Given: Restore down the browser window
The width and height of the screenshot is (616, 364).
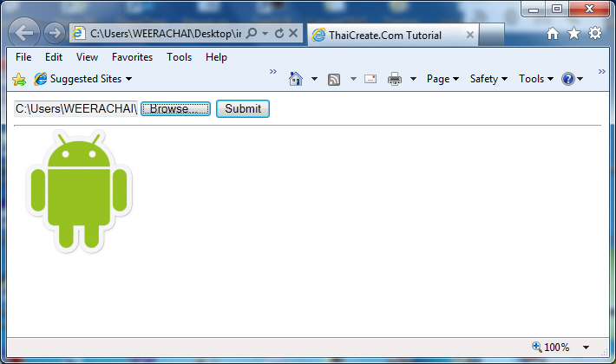Looking at the screenshot, I should coord(557,9).
